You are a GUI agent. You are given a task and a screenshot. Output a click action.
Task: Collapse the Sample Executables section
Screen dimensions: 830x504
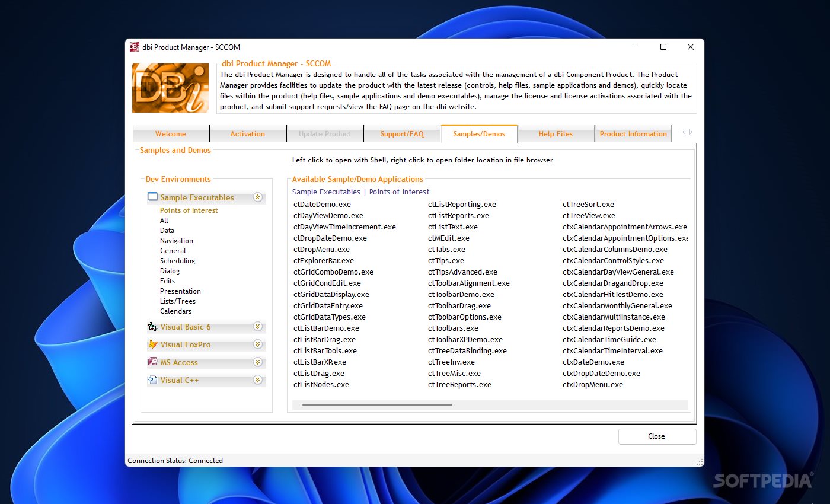pos(257,197)
